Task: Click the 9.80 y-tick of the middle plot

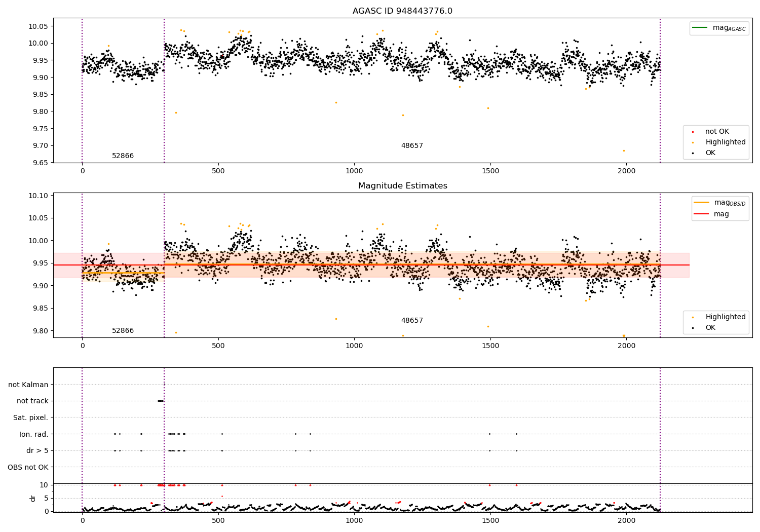Action: [x=39, y=331]
